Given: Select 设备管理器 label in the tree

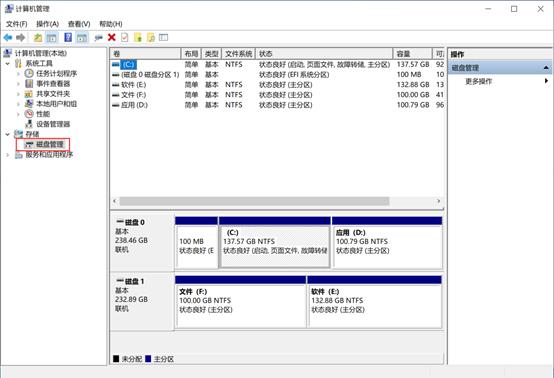Looking at the screenshot, I should coord(53,124).
